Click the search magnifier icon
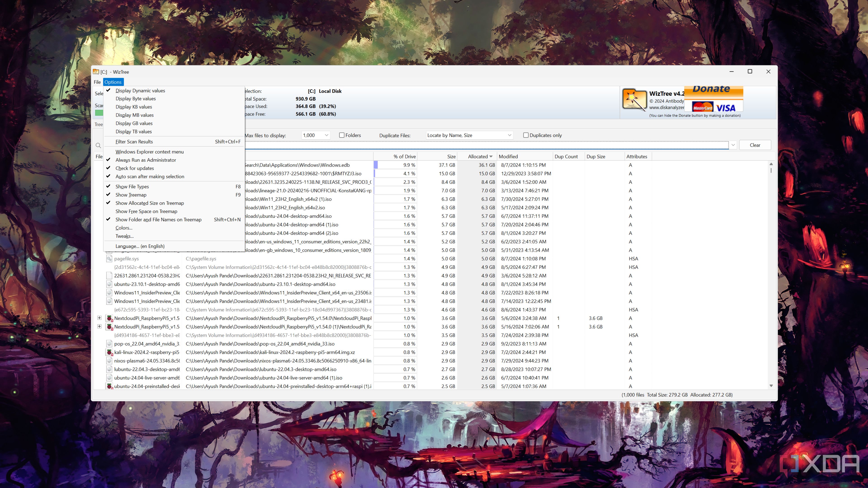This screenshot has height=488, width=868. click(98, 145)
